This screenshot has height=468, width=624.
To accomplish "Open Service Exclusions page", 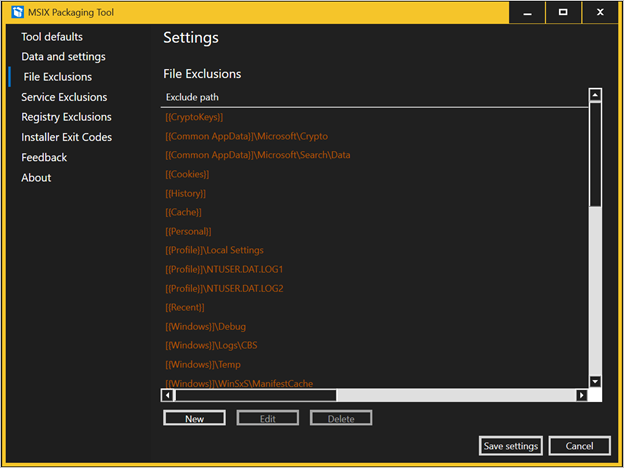I will point(64,97).
